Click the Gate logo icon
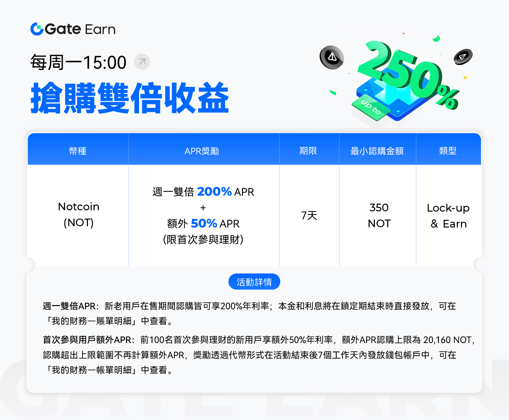The height and width of the screenshot is (420, 509). (37, 29)
